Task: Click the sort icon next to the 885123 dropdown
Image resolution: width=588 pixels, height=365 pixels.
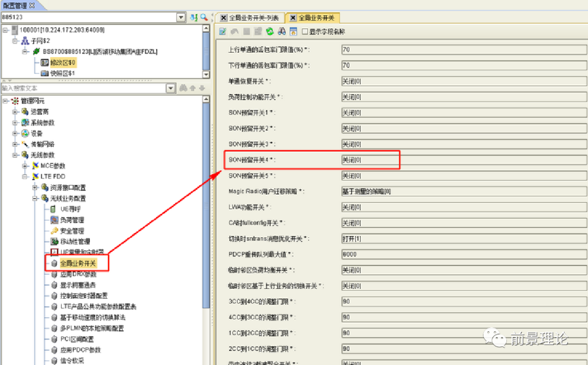Action: [x=194, y=17]
